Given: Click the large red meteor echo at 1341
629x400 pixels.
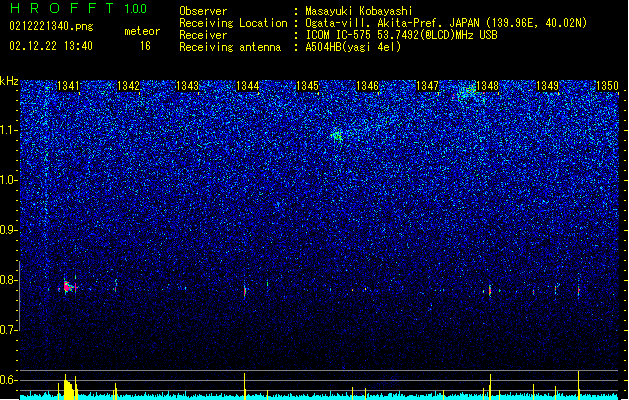Looking at the screenshot, I should pos(68,286).
